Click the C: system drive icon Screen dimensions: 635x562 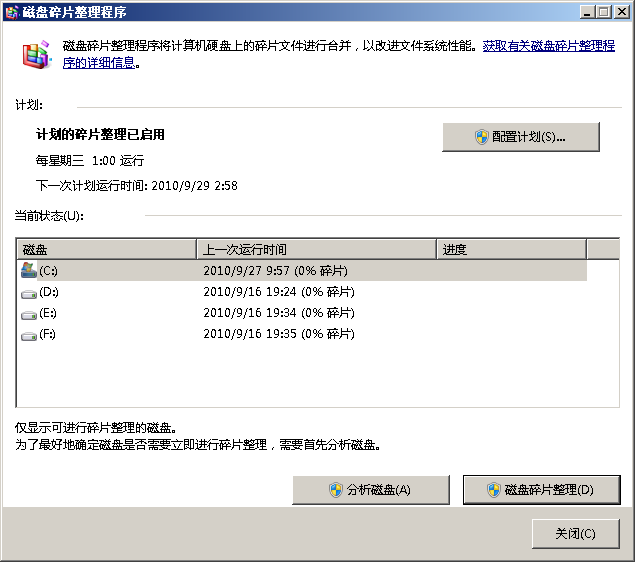[x=29, y=270]
